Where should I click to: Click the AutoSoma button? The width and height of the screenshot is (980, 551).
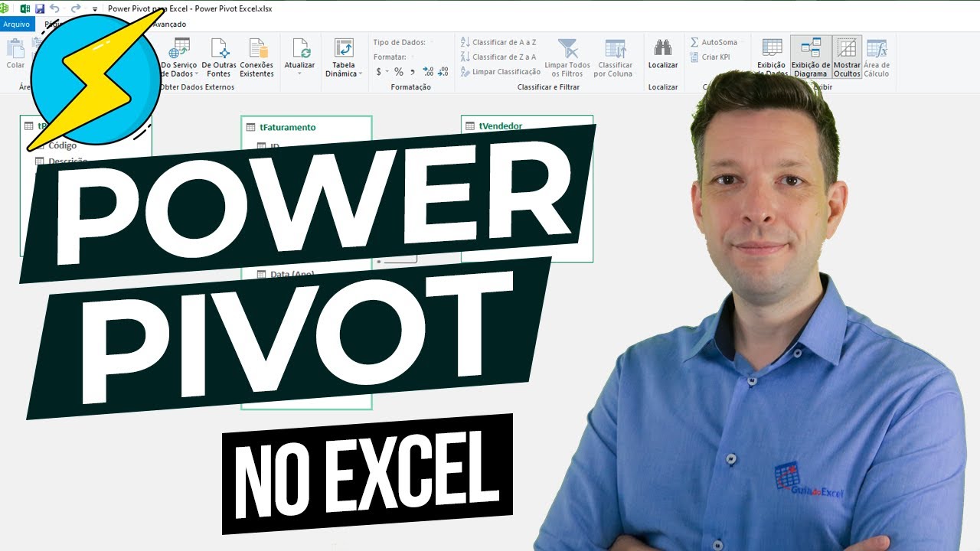[x=714, y=42]
